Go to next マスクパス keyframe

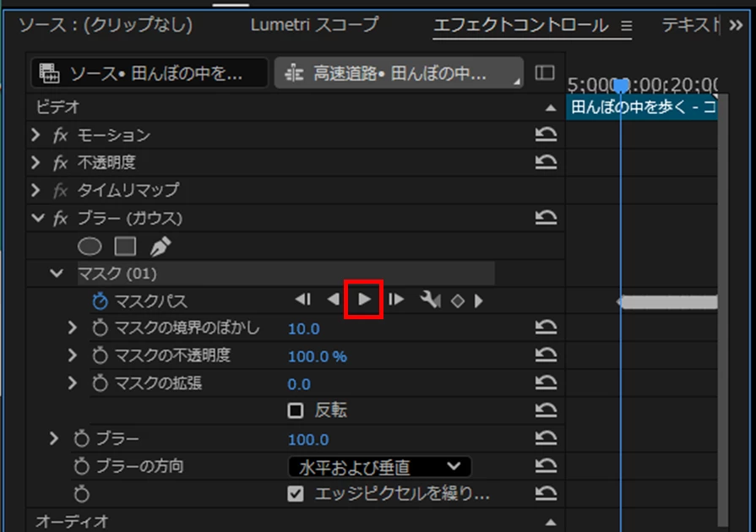(478, 301)
